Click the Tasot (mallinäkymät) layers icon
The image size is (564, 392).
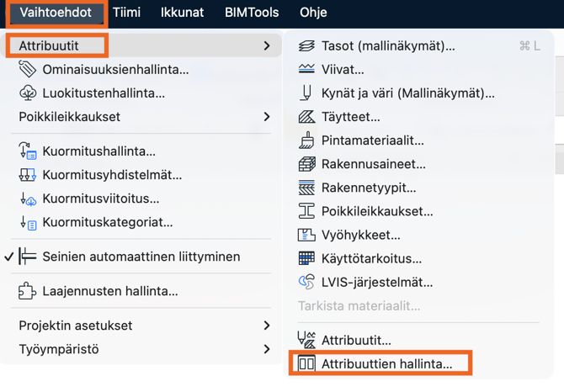click(306, 46)
